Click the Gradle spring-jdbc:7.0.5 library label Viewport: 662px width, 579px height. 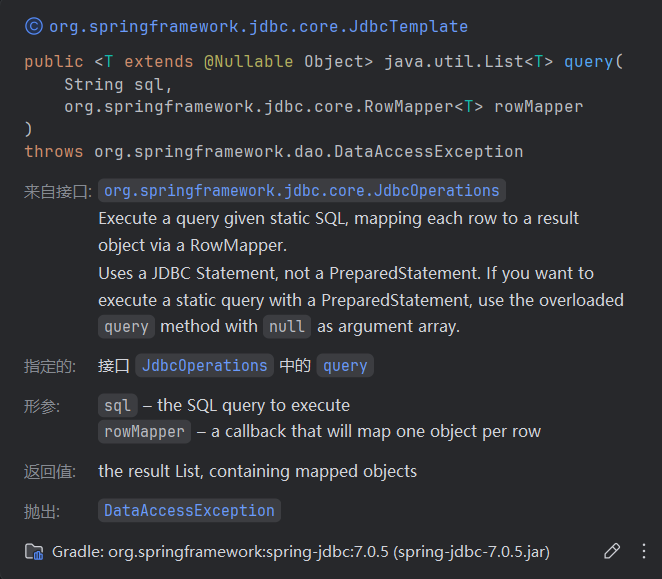[x=301, y=551]
